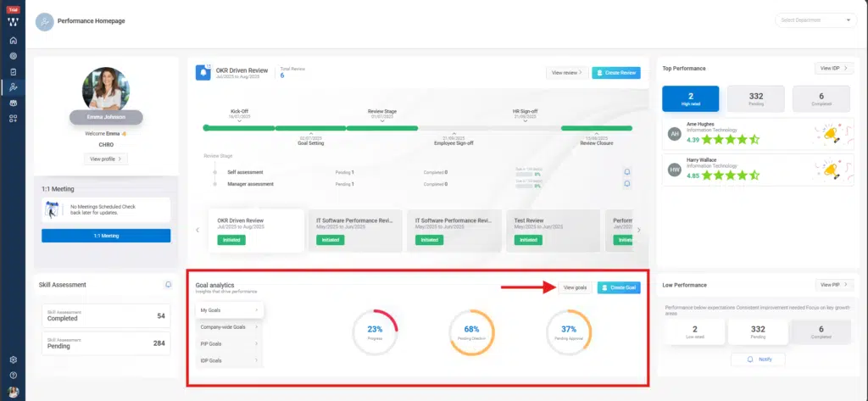Viewport: 868px width, 401px height.
Task: Click View goals button
Action: click(575, 288)
